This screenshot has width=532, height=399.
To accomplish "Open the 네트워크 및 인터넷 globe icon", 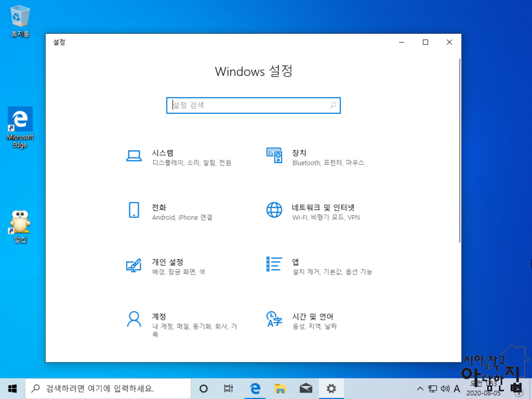I will [274, 210].
